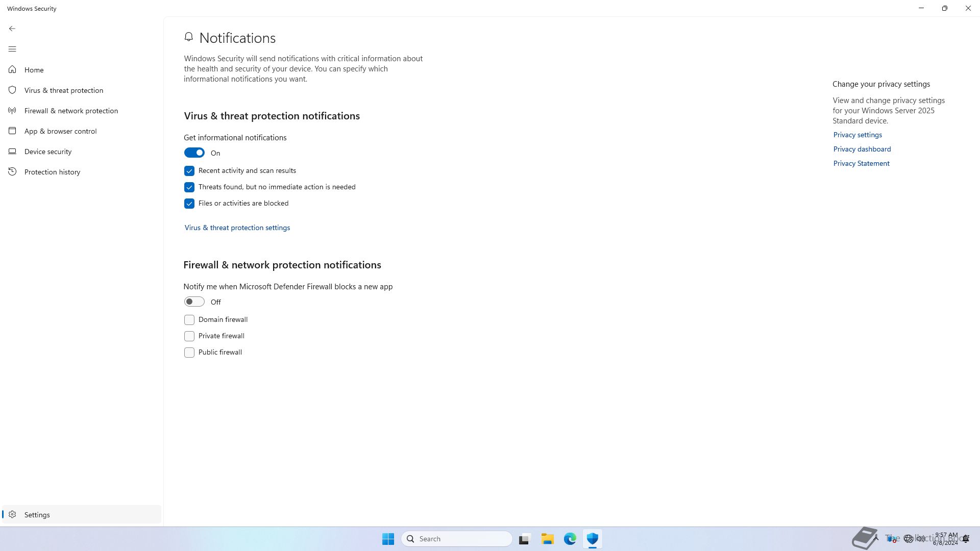Open Home from the sidebar

(34, 70)
